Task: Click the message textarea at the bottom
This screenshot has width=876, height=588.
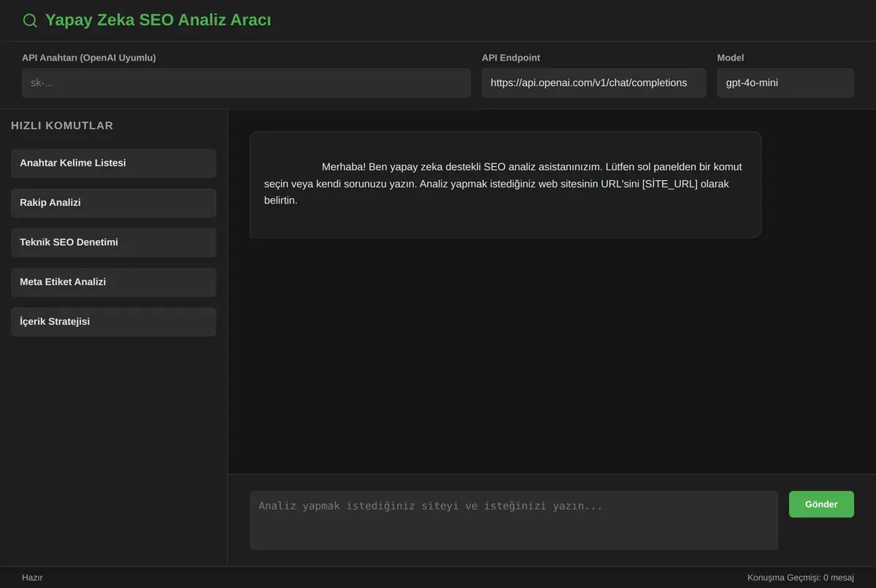Action: click(513, 520)
